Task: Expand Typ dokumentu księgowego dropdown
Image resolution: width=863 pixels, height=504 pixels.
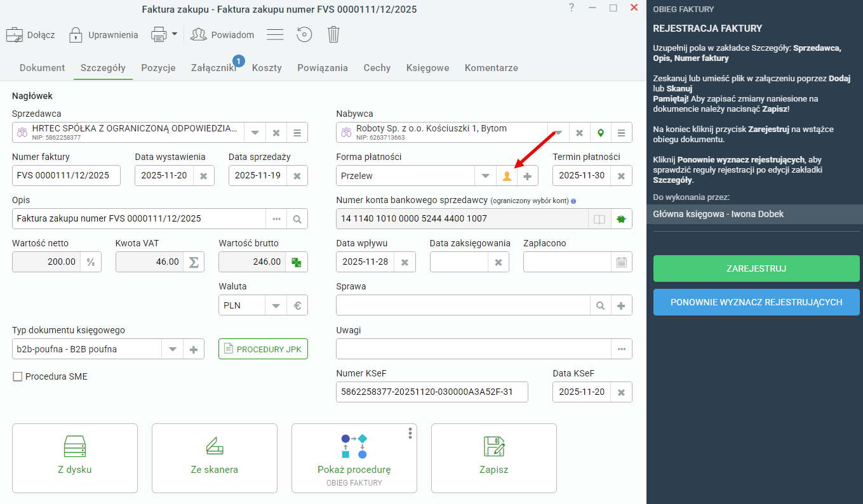Action: pos(173,349)
